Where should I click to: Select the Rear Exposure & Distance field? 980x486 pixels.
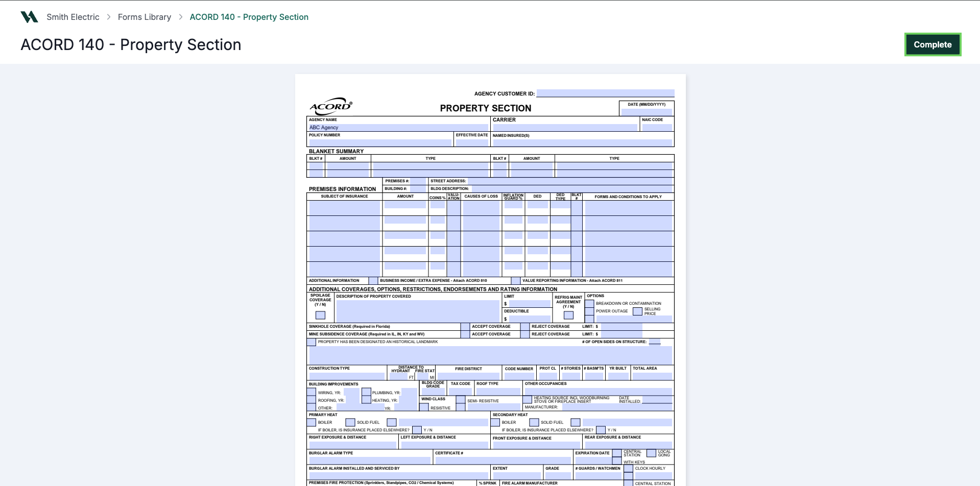628,445
